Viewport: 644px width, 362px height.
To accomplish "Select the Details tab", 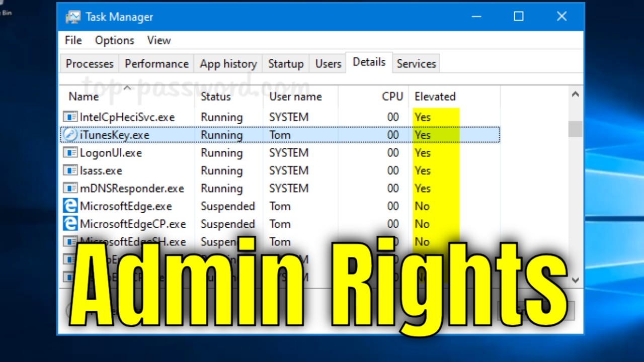I will (369, 62).
